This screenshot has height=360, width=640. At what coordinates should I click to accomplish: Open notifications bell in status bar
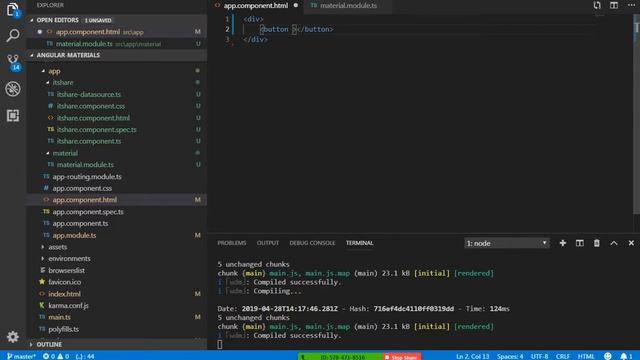coord(626,356)
